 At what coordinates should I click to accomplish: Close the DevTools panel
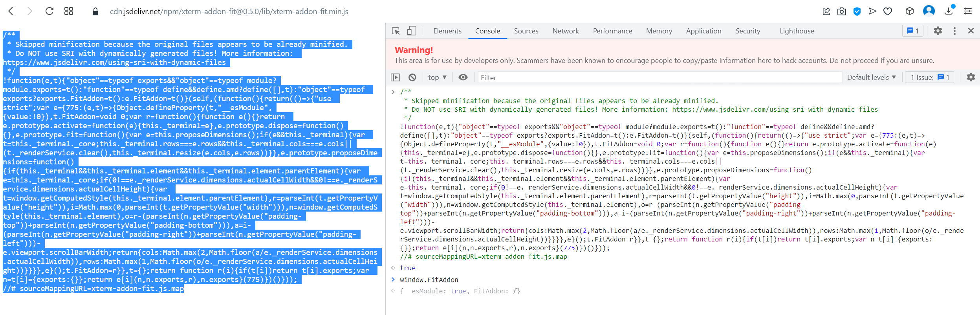971,31
